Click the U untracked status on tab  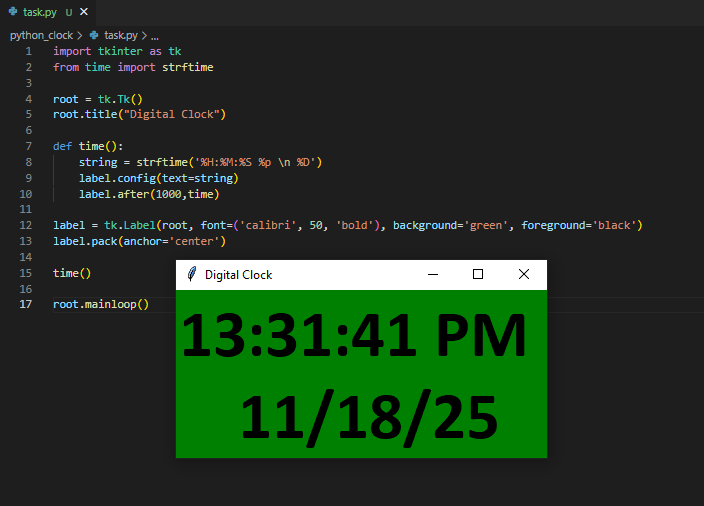tap(69, 13)
